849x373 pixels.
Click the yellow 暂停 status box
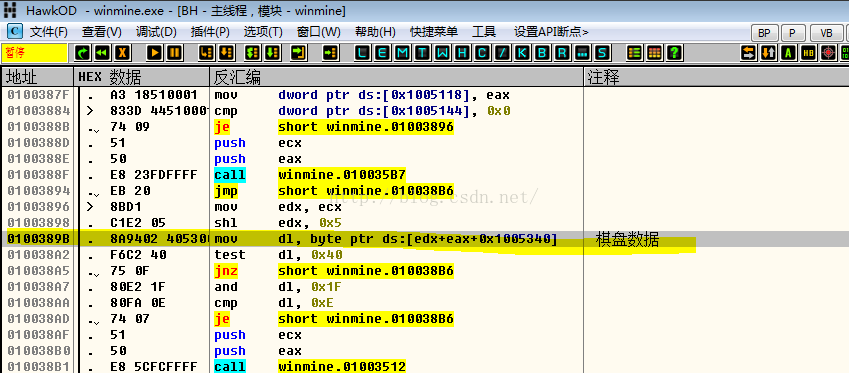click(x=35, y=53)
